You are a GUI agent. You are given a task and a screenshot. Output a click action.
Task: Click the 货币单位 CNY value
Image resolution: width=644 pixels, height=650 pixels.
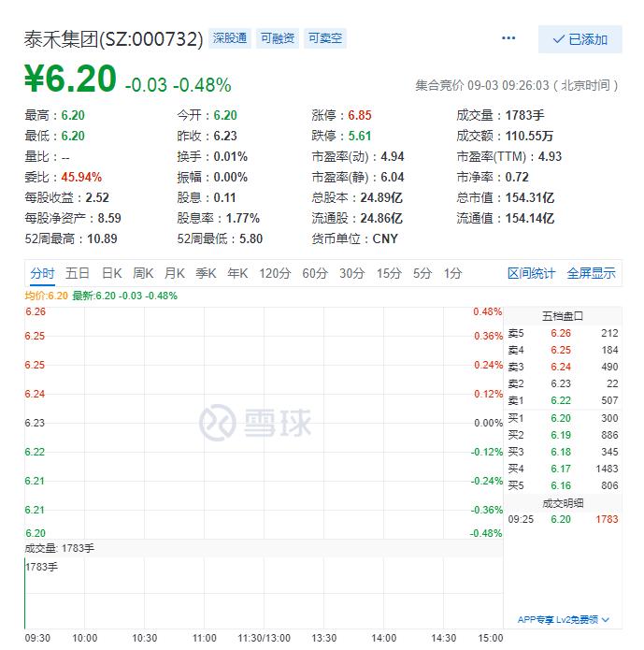click(385, 238)
